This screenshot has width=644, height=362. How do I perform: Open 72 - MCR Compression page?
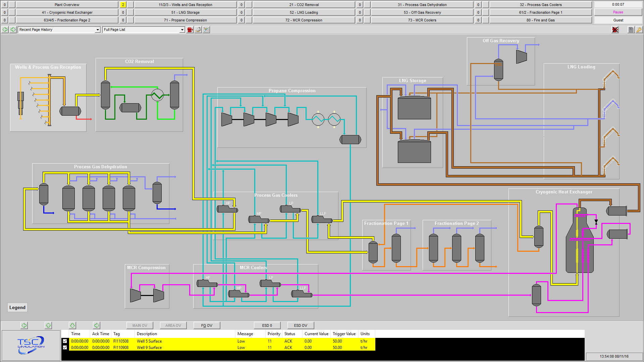[304, 20]
